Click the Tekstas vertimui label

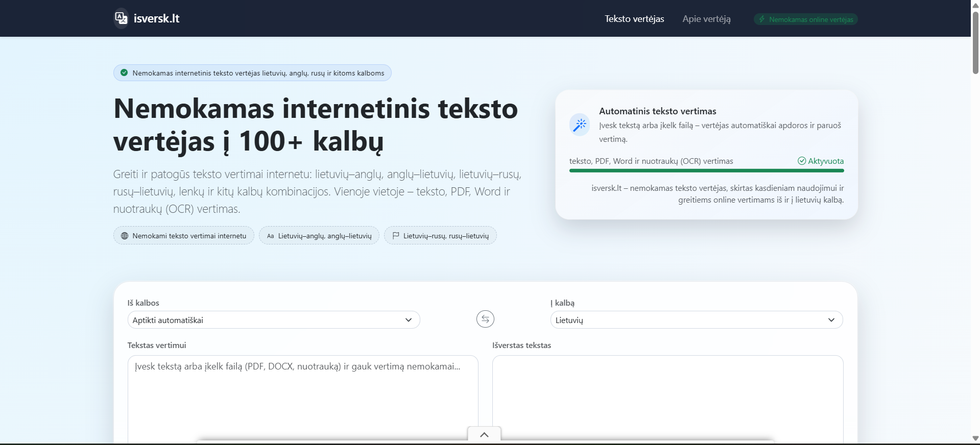click(157, 345)
